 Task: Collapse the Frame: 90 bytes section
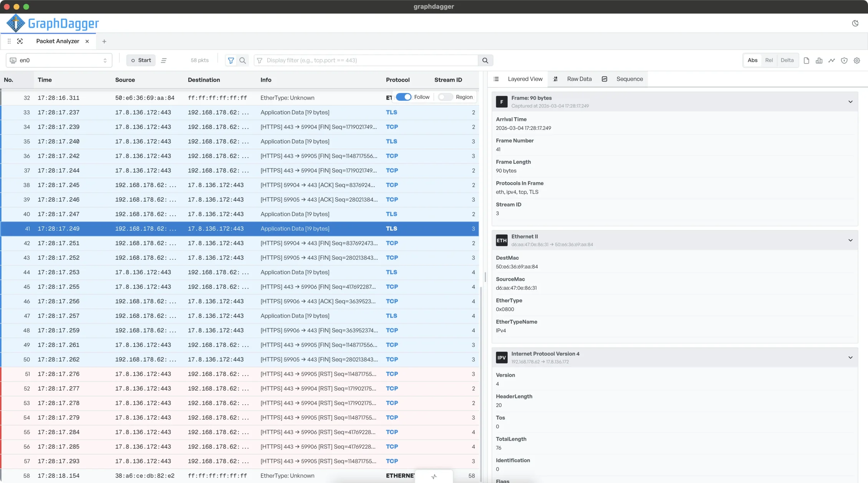(x=850, y=102)
